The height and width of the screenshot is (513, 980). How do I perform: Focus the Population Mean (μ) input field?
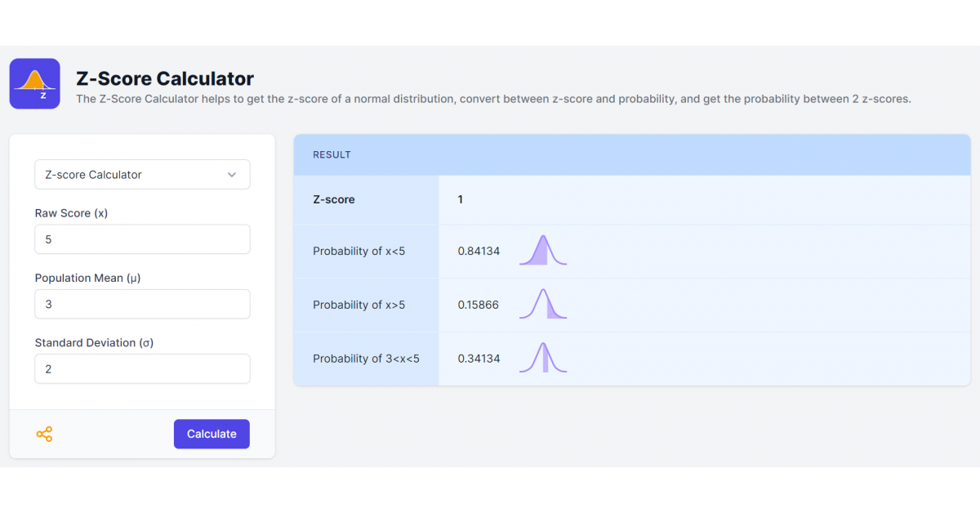142,304
